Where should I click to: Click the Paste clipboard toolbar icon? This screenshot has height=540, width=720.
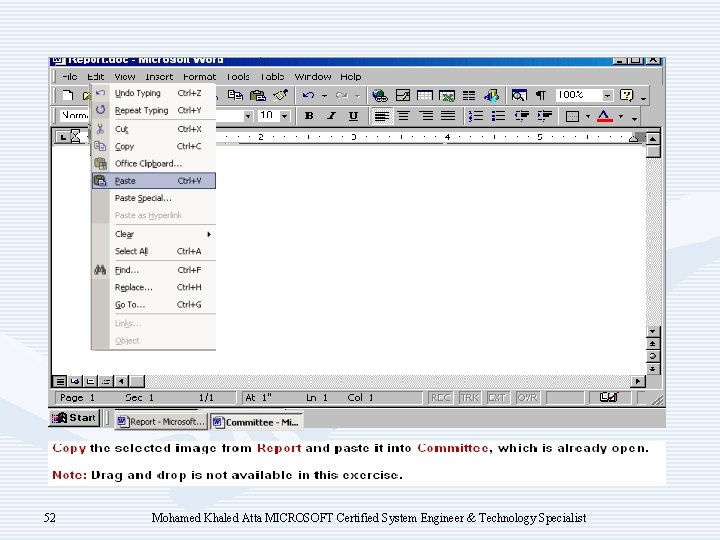pos(258,95)
